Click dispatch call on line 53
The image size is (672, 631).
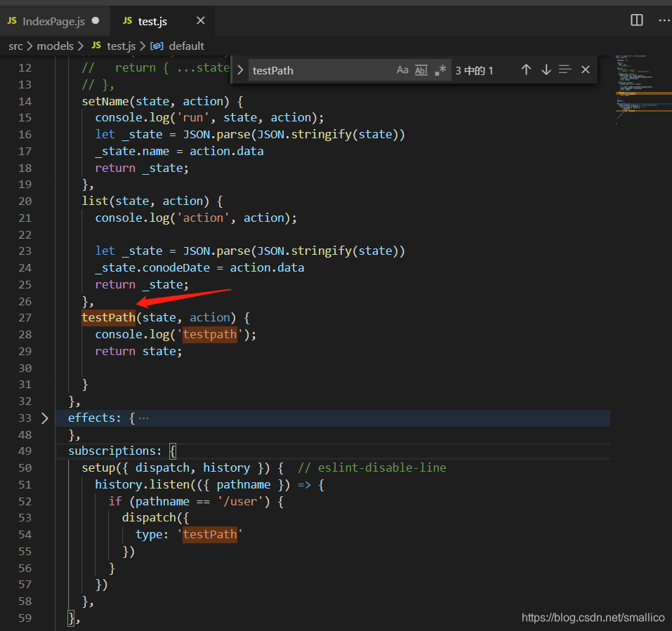click(x=149, y=518)
